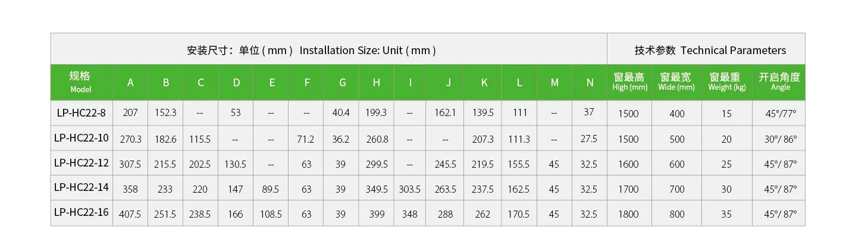The height and width of the screenshot is (248, 868).
Task: Select the LP-HC22-16 model row label
Action: coord(81,213)
